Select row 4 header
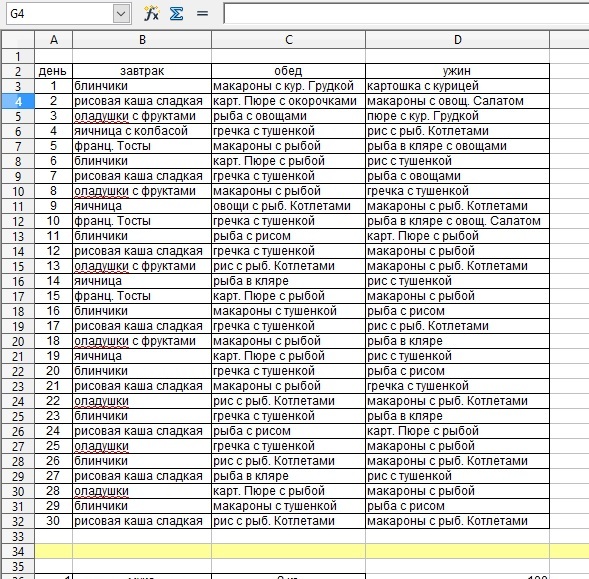The height and width of the screenshot is (579, 589). pyautogui.click(x=18, y=101)
